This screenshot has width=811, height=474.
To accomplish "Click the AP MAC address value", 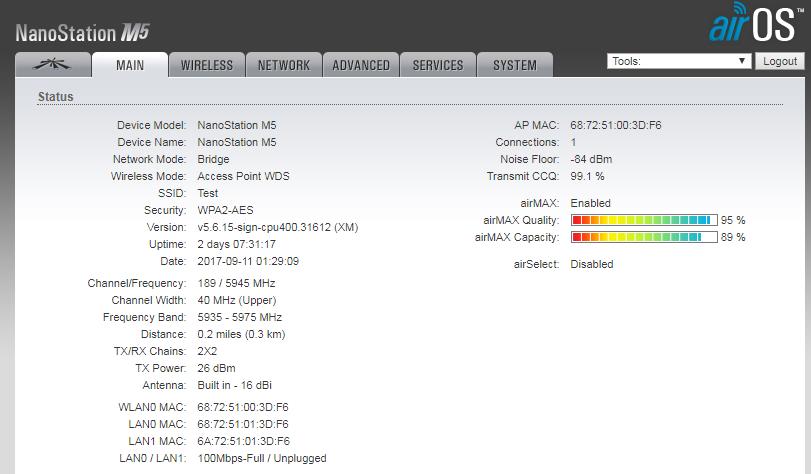I will (x=615, y=126).
